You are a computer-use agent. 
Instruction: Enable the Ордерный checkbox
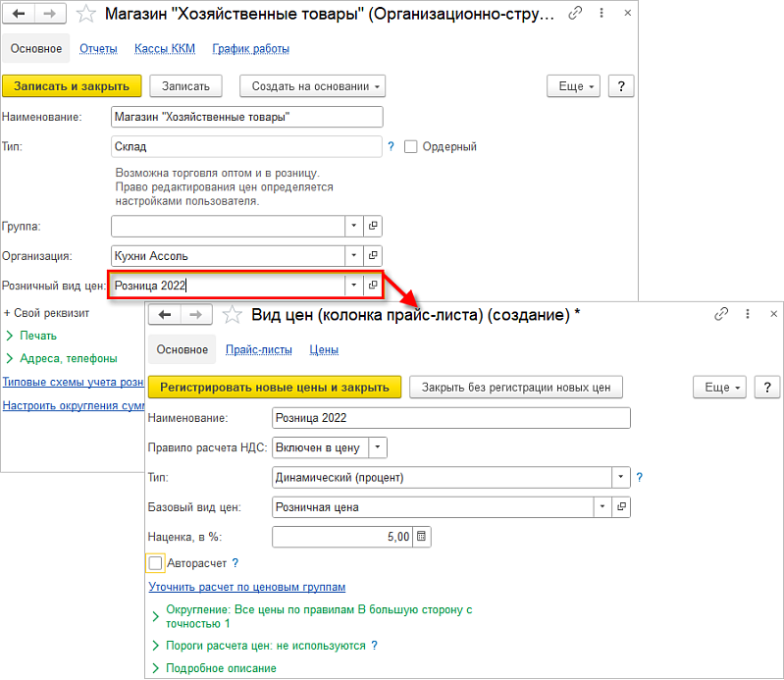click(410, 146)
